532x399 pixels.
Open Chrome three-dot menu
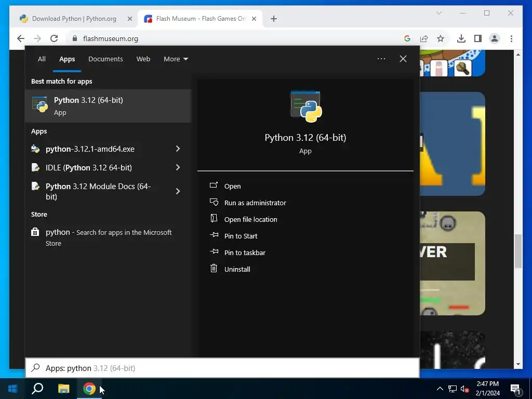click(511, 38)
